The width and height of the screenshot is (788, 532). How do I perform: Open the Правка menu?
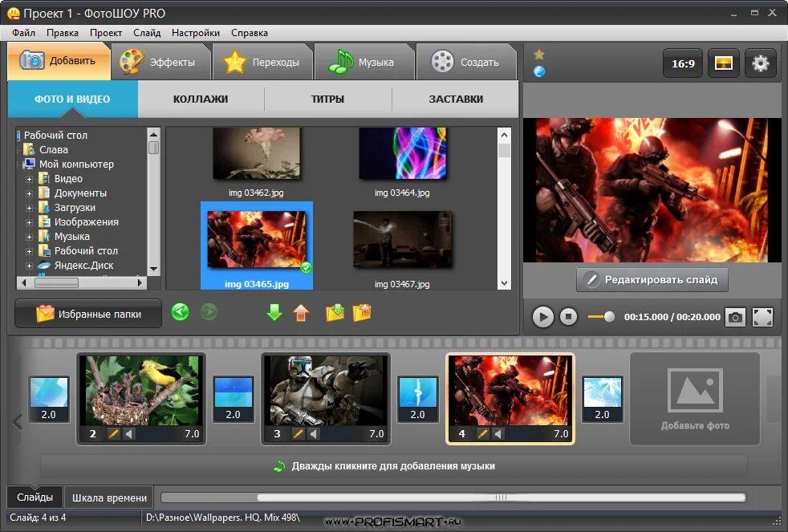(63, 33)
